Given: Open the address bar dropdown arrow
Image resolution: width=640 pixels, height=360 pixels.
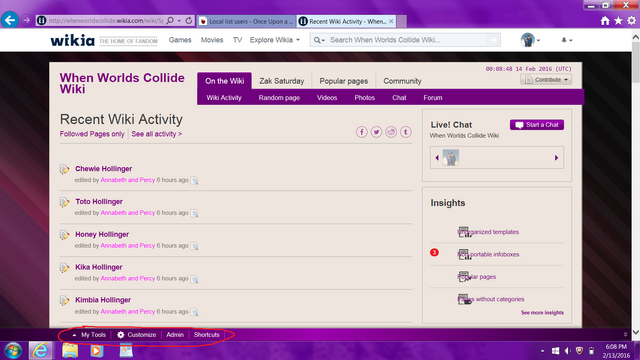Looking at the screenshot, I should (x=179, y=20).
